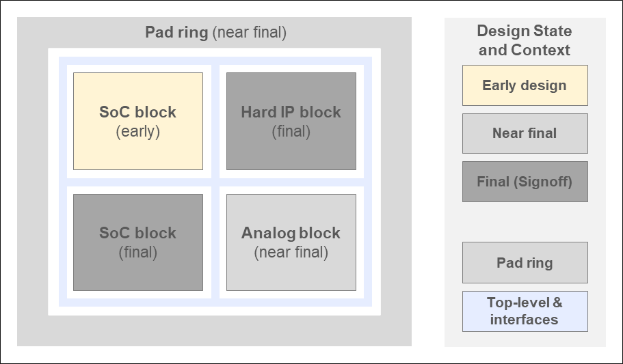This screenshot has width=623, height=364.
Task: Click the Design State and Context heading
Action: 525,40
